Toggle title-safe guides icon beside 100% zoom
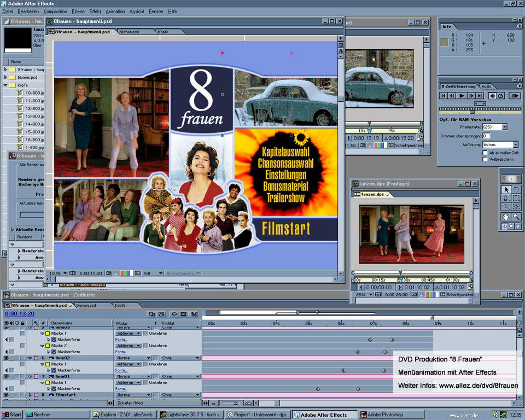Image resolution: width=525 pixels, height=420 pixels. (x=72, y=273)
